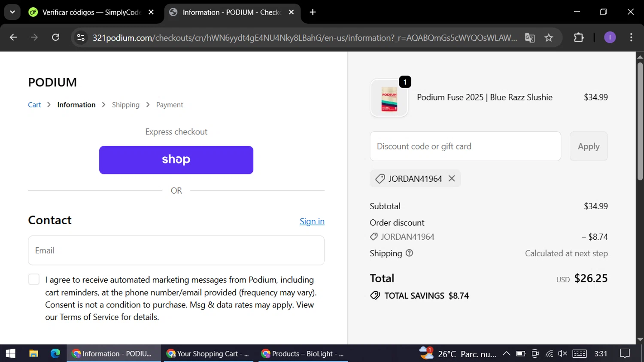Screen dimensions: 644x362
Task: Click the discount amount – $8.74
Action: tap(595, 237)
